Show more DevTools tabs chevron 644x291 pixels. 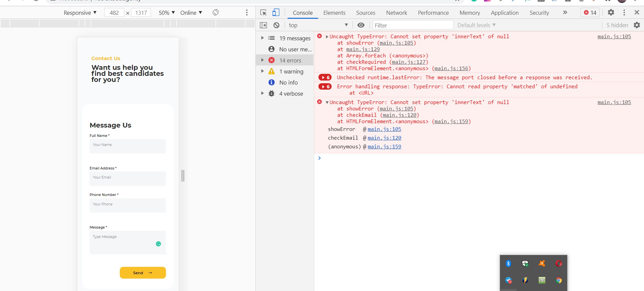pyautogui.click(x=565, y=12)
